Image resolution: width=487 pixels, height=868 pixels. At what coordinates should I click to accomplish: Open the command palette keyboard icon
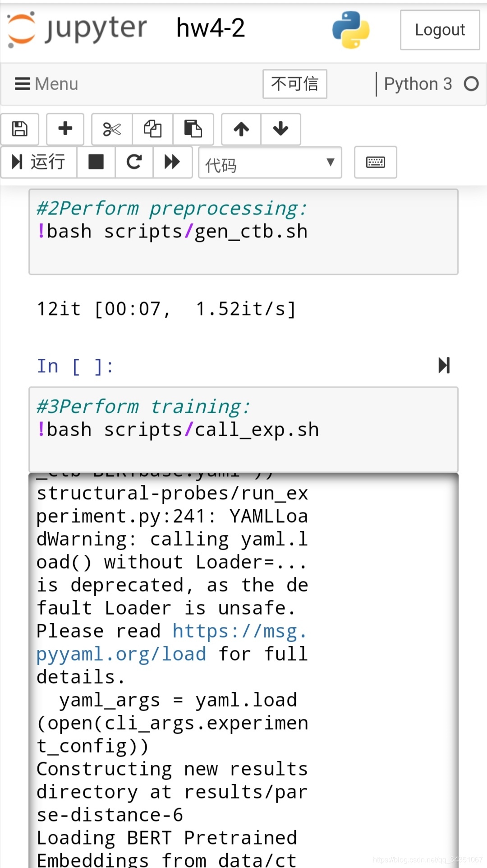[x=376, y=162]
